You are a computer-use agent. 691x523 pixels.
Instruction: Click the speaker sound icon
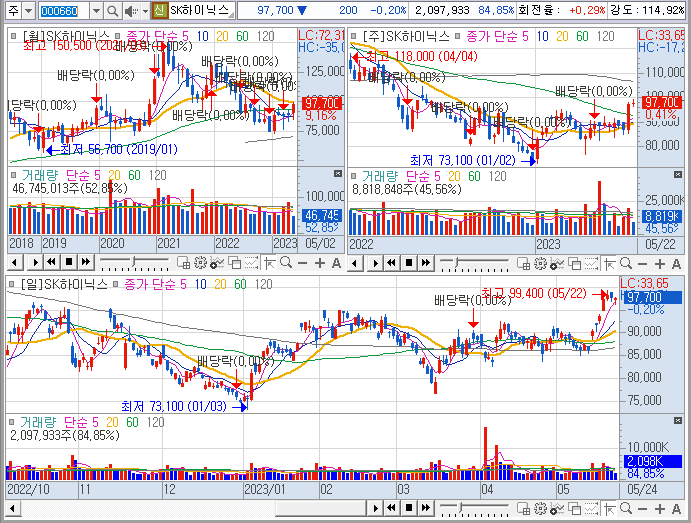click(x=131, y=11)
